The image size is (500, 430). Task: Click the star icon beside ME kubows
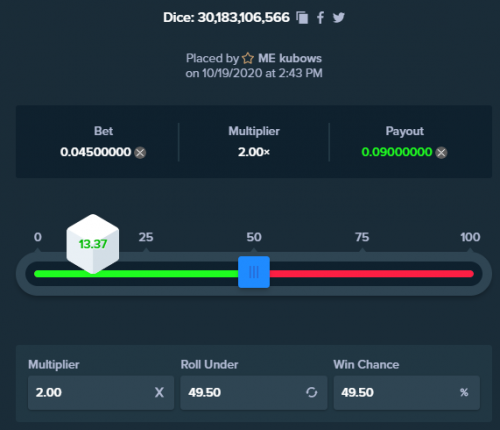click(248, 58)
